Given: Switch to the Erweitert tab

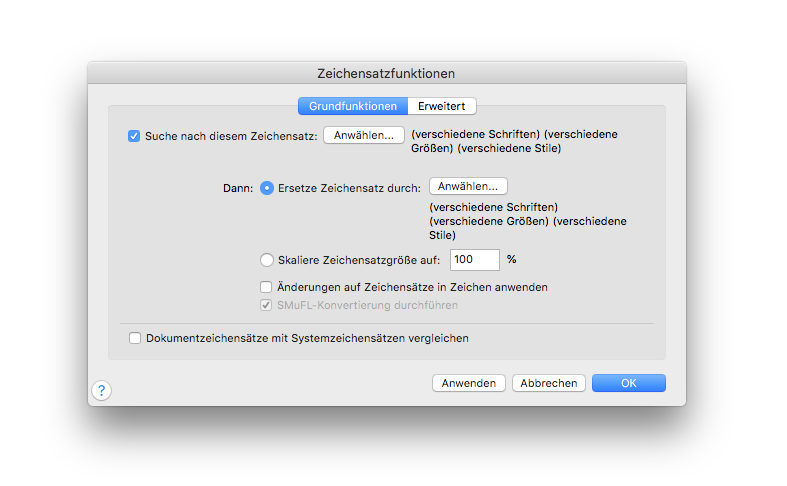Looking at the screenshot, I should [442, 106].
